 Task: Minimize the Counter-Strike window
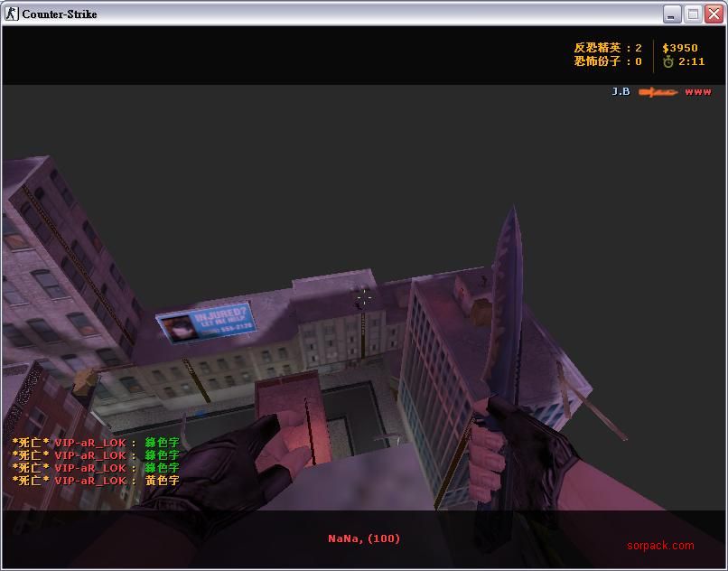click(672, 14)
